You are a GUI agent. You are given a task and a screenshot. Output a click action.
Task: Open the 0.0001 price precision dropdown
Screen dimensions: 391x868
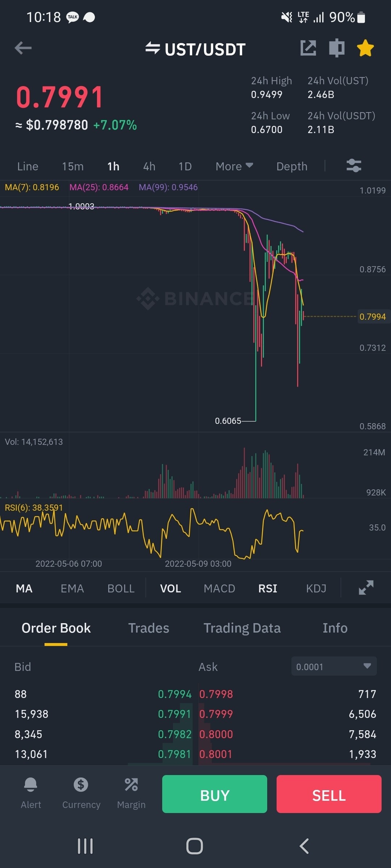[x=334, y=666]
